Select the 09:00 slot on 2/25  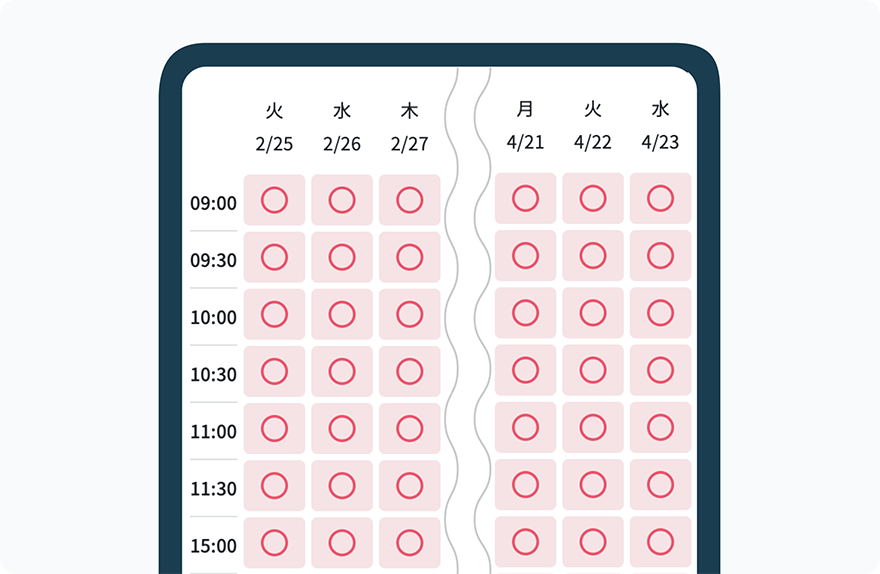274,200
